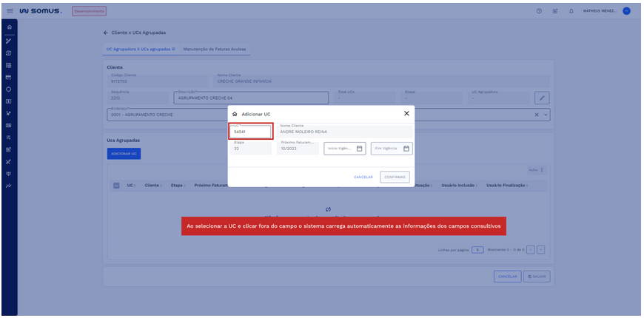The width and height of the screenshot is (644, 318).
Task: Close the Adicionar UC dialog
Action: tap(406, 113)
